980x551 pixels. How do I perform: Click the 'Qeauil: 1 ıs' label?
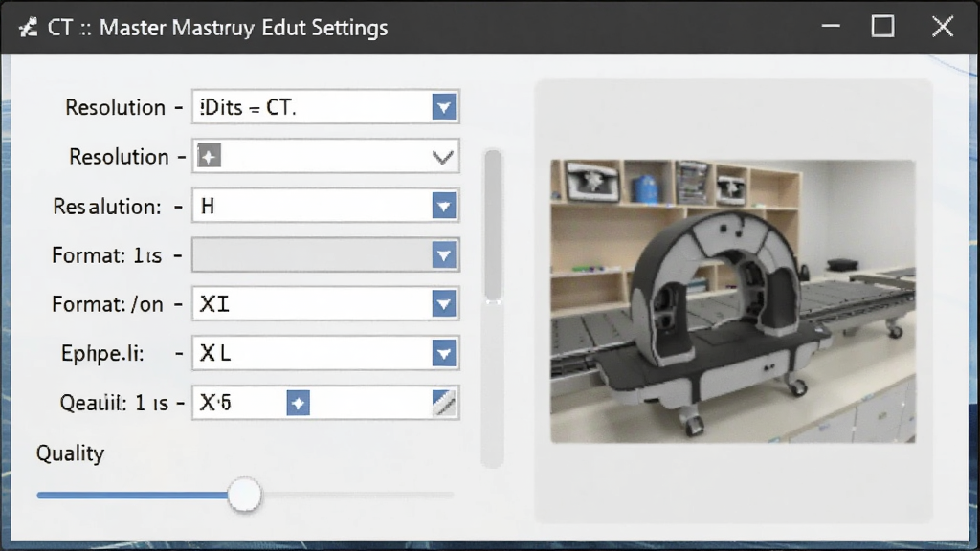pyautogui.click(x=114, y=403)
